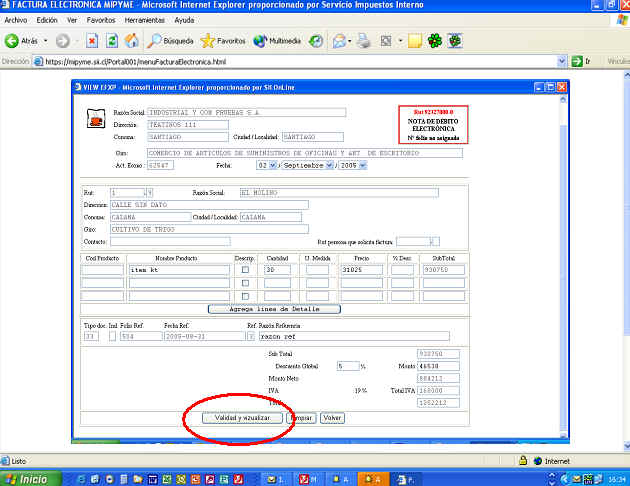Viewport: 630px width, 486px height.
Task: Open the green Excel quick launch icon
Action: point(167,479)
